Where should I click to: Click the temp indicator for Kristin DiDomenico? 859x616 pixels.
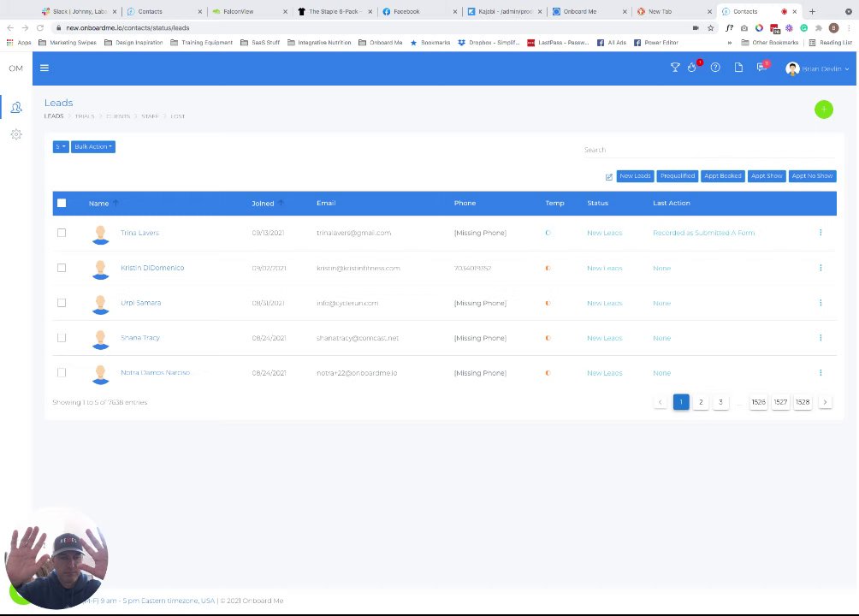[x=548, y=268]
